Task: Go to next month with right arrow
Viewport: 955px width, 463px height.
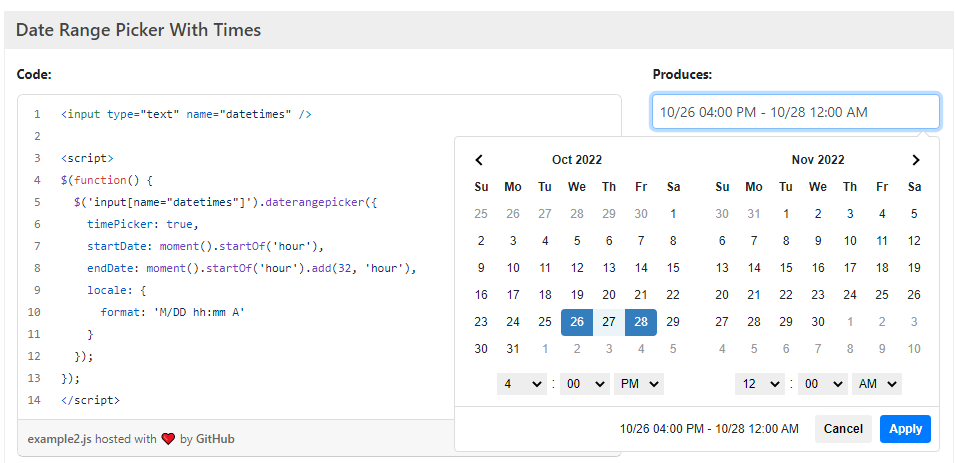Action: (x=915, y=160)
